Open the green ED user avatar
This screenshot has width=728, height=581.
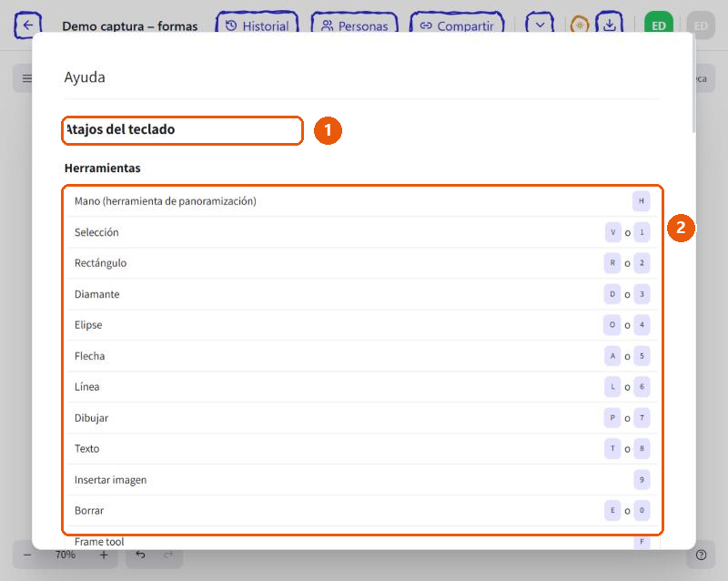[658, 25]
